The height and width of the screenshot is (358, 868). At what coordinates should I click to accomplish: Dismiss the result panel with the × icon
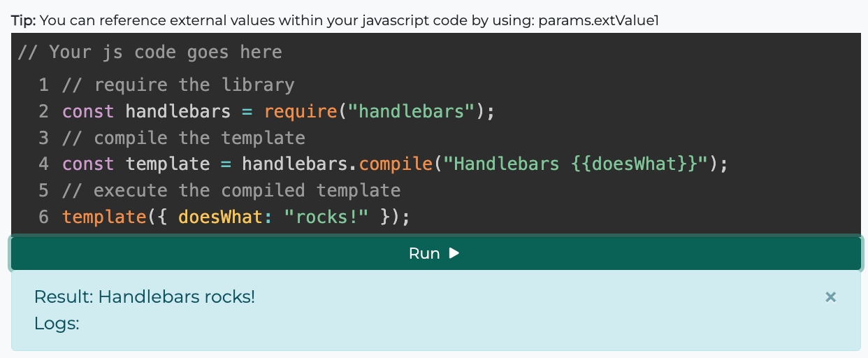coord(830,297)
